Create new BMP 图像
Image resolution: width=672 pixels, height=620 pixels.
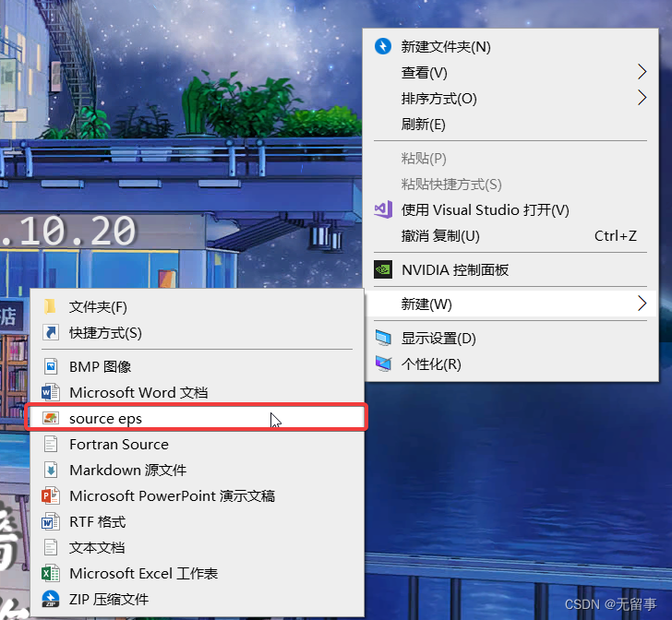coord(198,366)
